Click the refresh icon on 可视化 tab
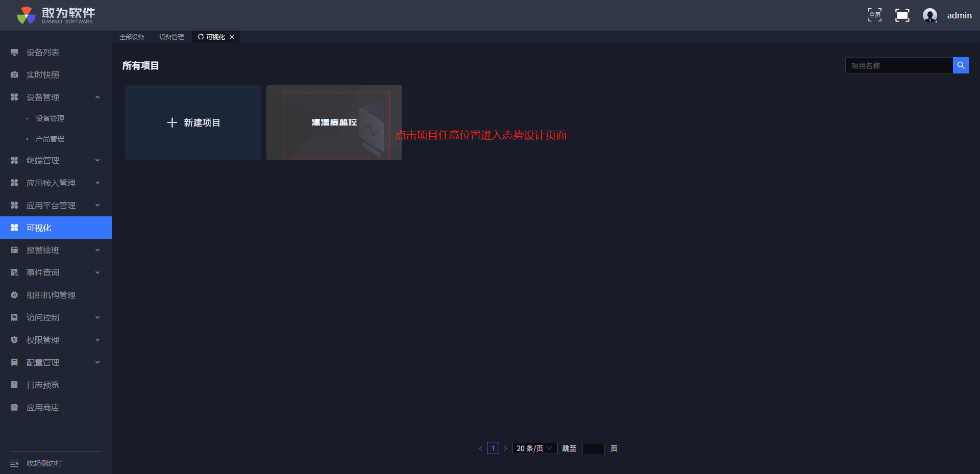Screen dimensions: 980x474 201,37
